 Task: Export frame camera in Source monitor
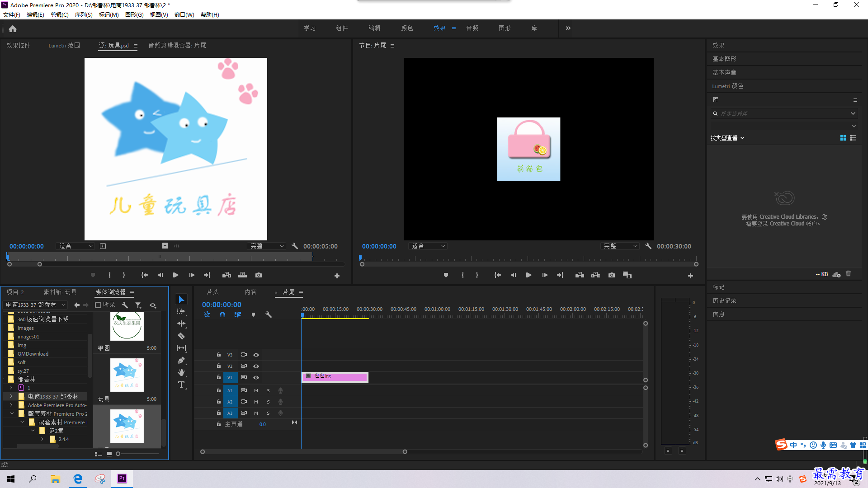pos(259,275)
